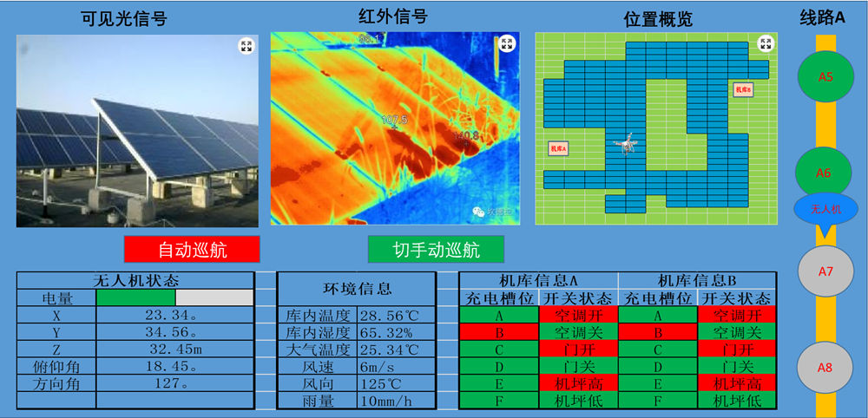Select gray route node A7
The height and width of the screenshot is (418, 868).
coord(825,271)
